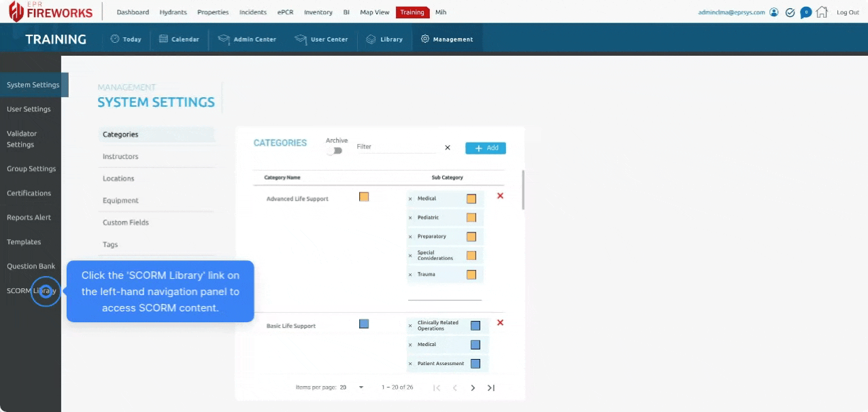Open Certifications in the sidebar

click(29, 193)
